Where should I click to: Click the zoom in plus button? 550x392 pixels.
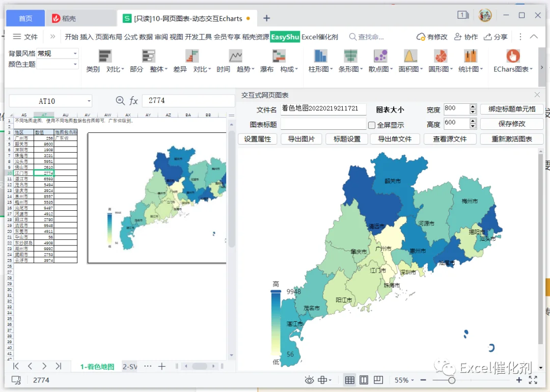(519, 380)
